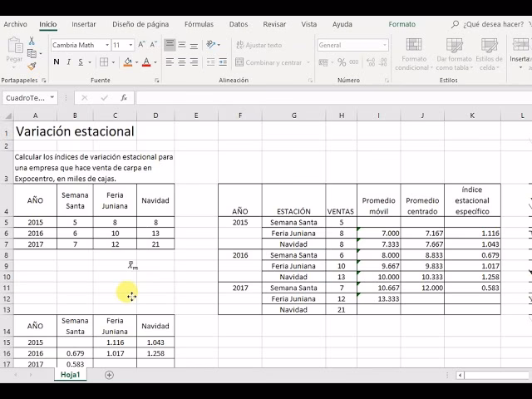Open borders dropdown arrow
The height and width of the screenshot is (399, 532).
[113, 62]
